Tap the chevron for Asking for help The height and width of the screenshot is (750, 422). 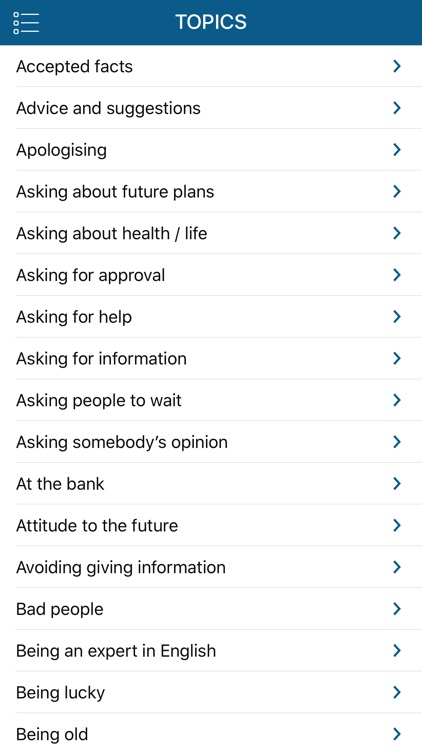click(x=397, y=317)
